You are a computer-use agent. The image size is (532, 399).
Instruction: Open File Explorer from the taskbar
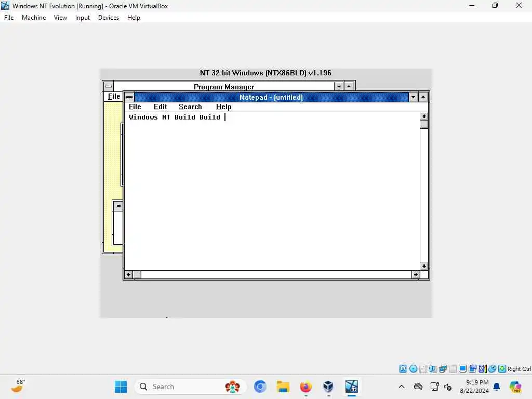[283, 387]
